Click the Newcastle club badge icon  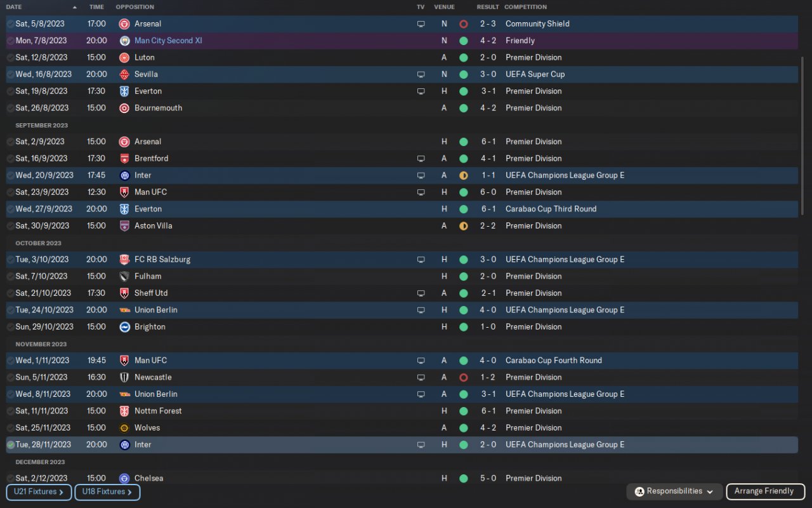124,377
